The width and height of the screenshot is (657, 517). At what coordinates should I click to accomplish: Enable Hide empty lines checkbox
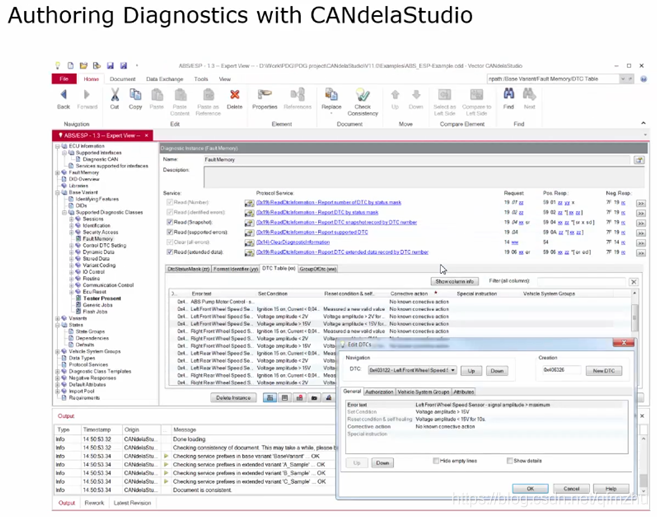(436, 461)
